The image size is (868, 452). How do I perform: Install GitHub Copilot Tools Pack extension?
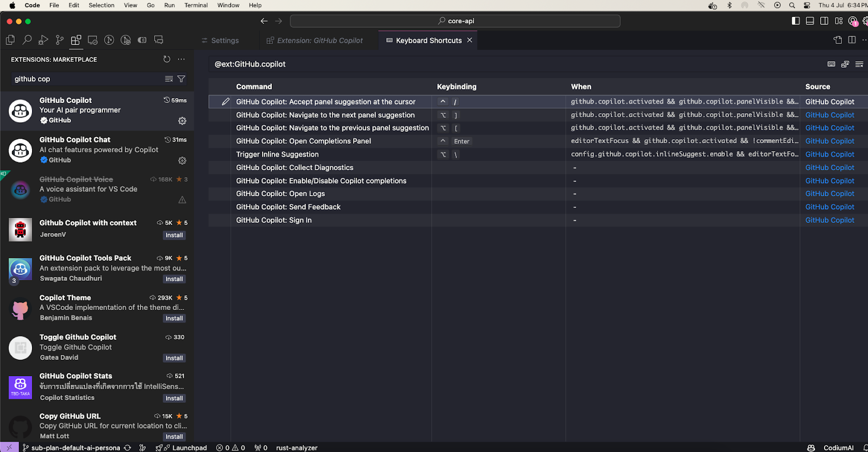pyautogui.click(x=174, y=279)
